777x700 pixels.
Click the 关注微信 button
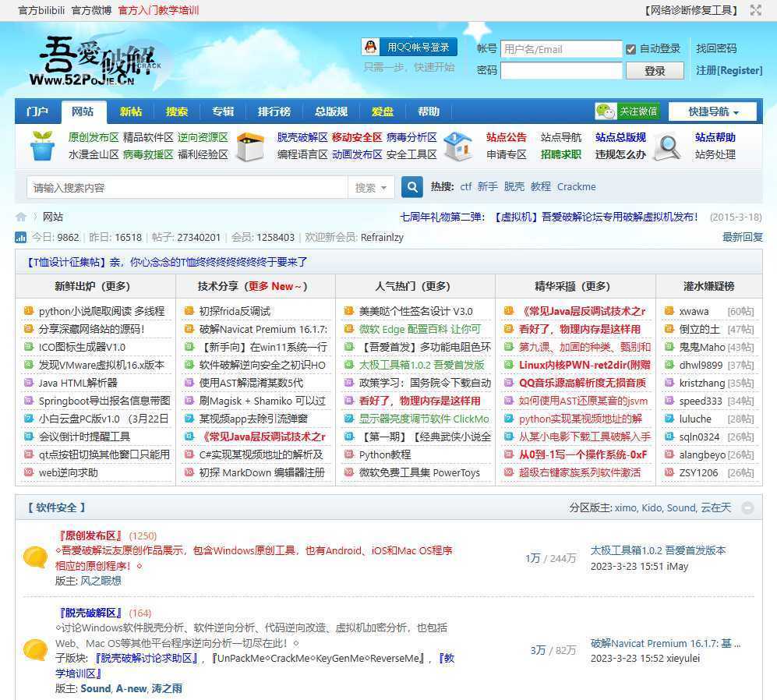point(627,111)
